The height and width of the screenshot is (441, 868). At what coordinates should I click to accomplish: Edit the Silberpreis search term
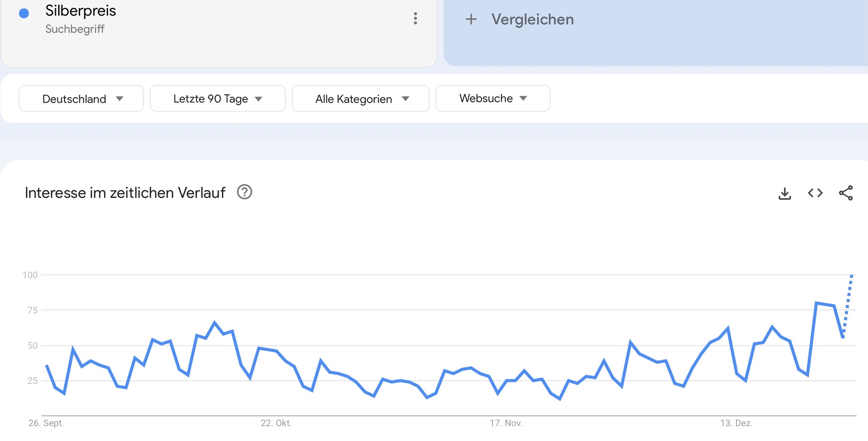80,11
